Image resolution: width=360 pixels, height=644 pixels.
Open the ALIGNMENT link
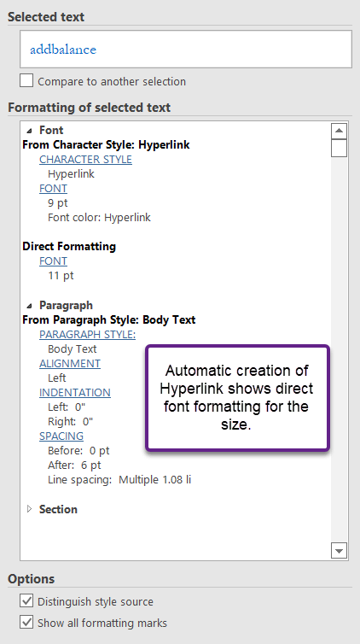point(70,364)
